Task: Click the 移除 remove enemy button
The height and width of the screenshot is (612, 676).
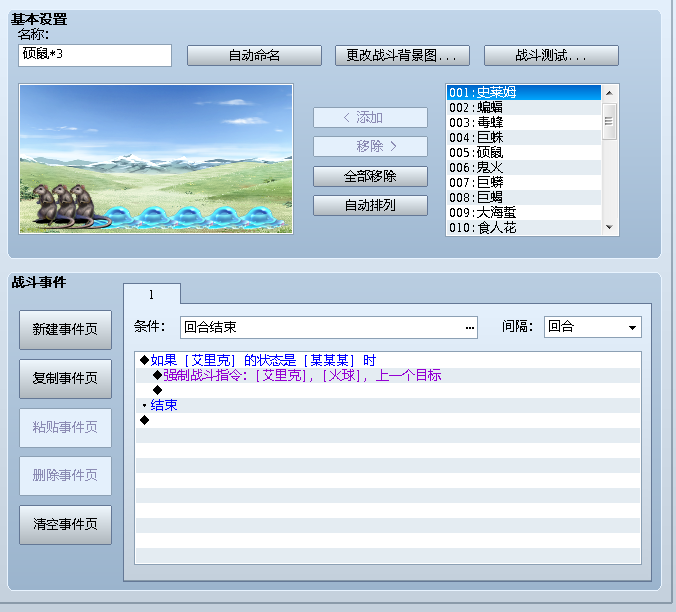Action: coord(370,147)
